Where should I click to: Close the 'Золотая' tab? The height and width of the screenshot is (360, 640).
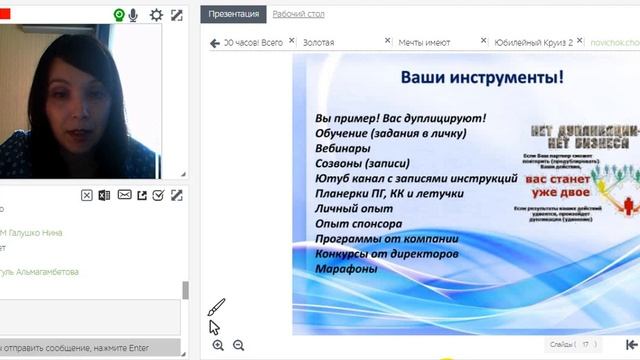pos(387,40)
